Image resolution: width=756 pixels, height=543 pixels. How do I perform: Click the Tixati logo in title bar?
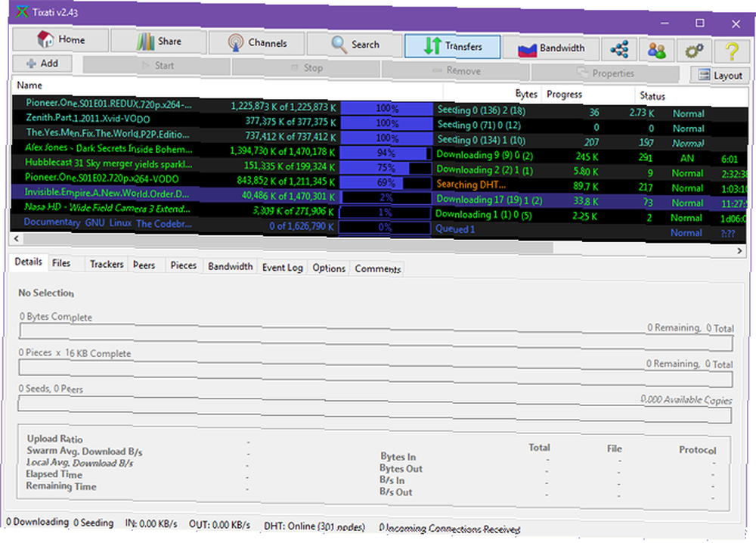21,11
